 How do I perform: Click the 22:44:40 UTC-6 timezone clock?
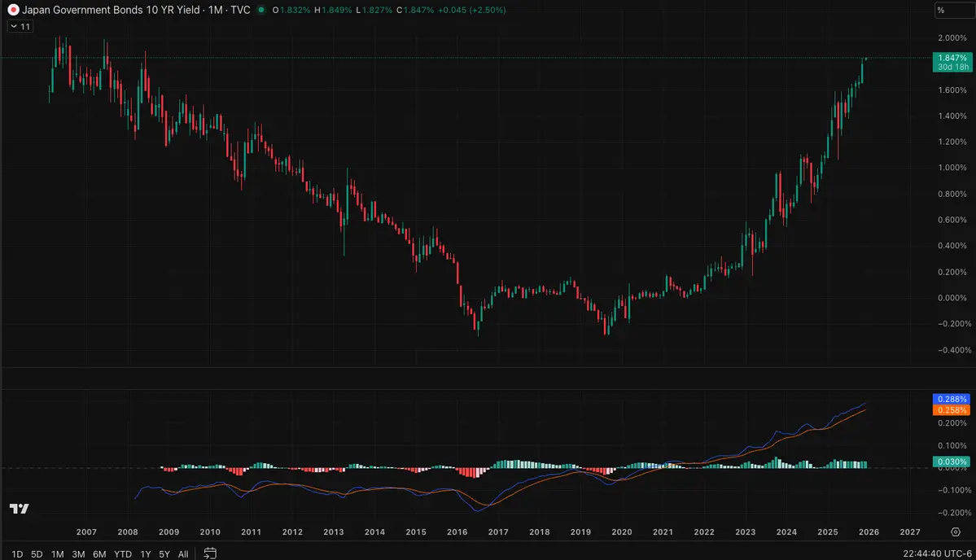click(x=937, y=553)
